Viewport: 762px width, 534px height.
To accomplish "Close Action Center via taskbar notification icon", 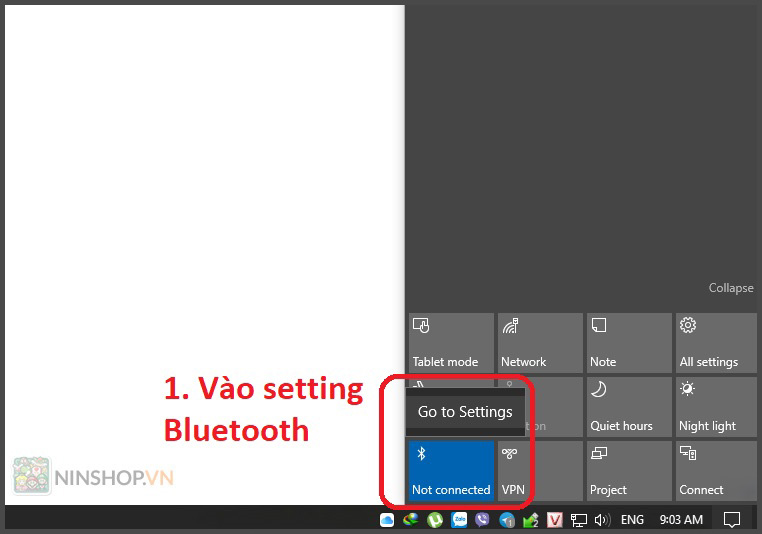I will (732, 520).
